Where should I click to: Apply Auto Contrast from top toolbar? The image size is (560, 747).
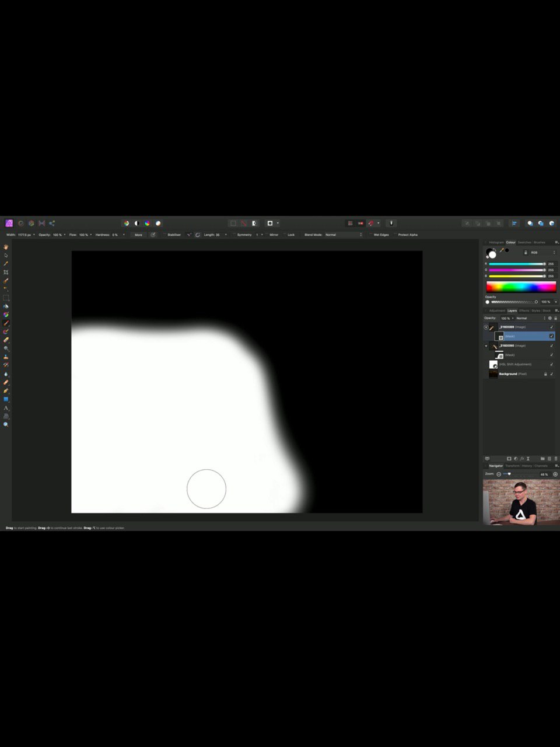[x=136, y=223]
